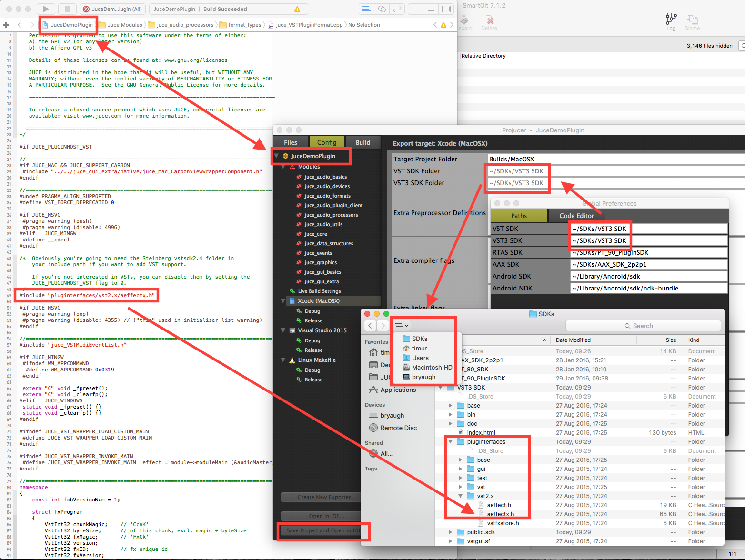This screenshot has height=560, width=745.
Task: Click the Target Project Folder field
Action: [x=616, y=159]
